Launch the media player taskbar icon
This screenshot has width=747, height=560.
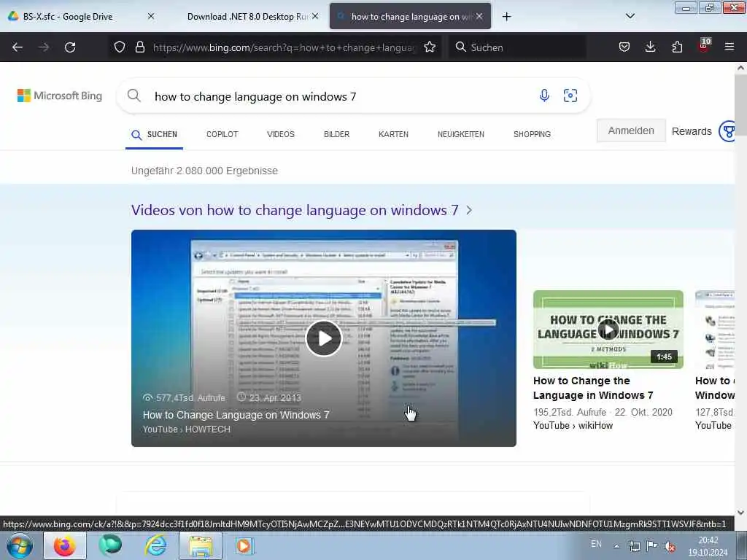[244, 545]
